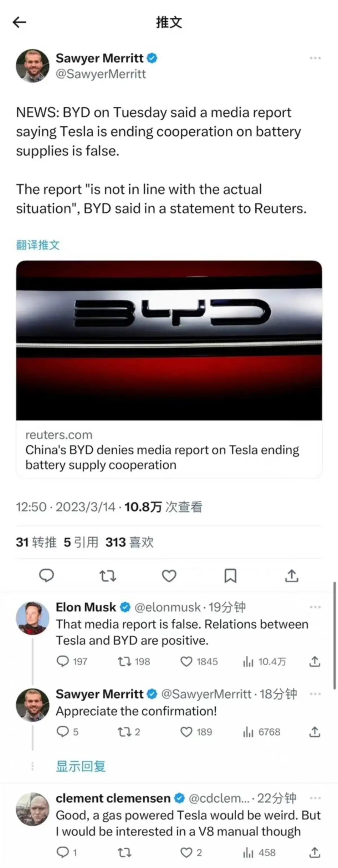Reply to clement clemensen's comment

[x=63, y=852]
